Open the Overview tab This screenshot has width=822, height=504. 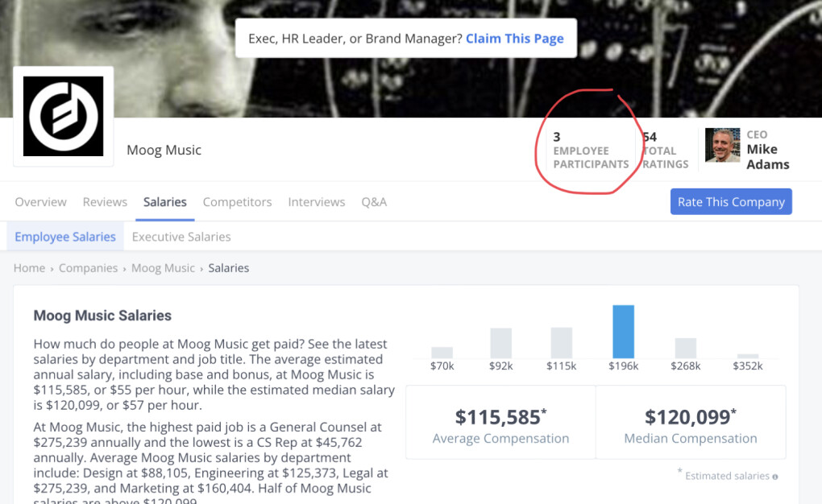pos(40,202)
